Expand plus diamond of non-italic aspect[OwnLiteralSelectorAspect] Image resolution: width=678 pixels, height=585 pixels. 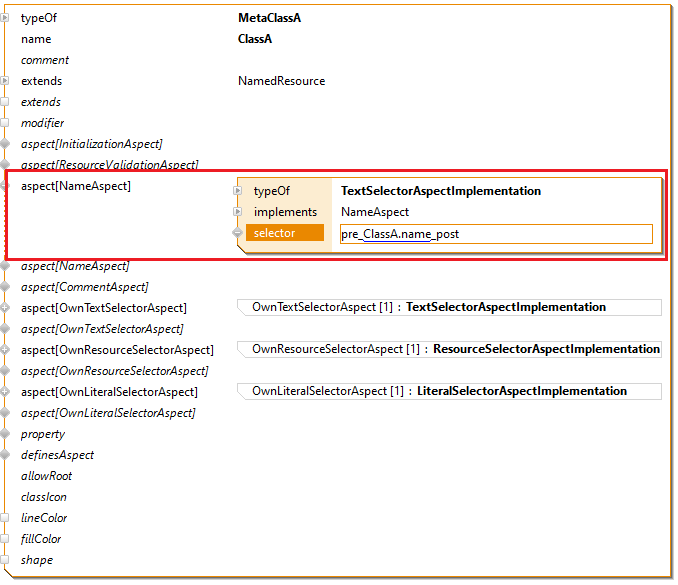(5, 392)
